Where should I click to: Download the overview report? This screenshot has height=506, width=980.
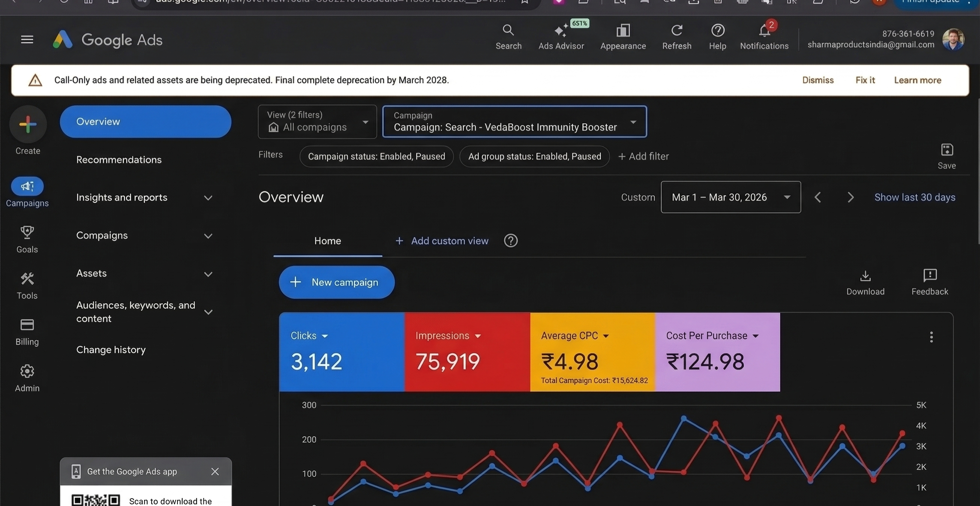pos(865,282)
